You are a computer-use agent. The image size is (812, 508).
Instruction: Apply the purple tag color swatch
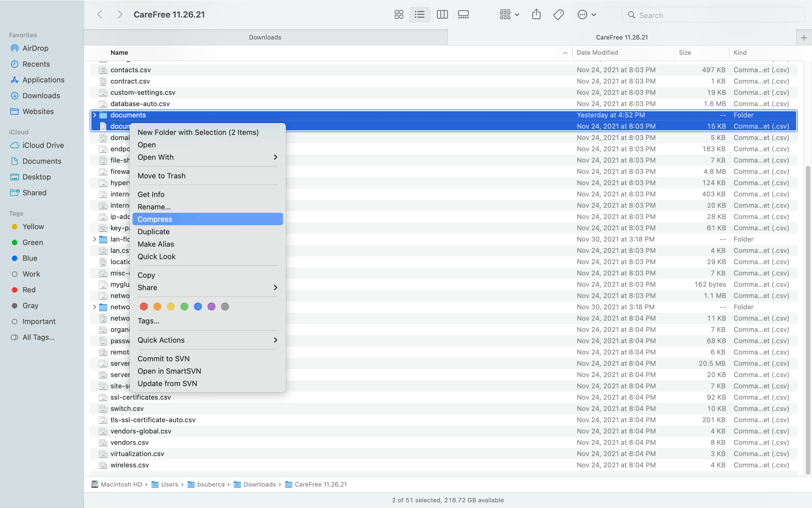click(211, 306)
